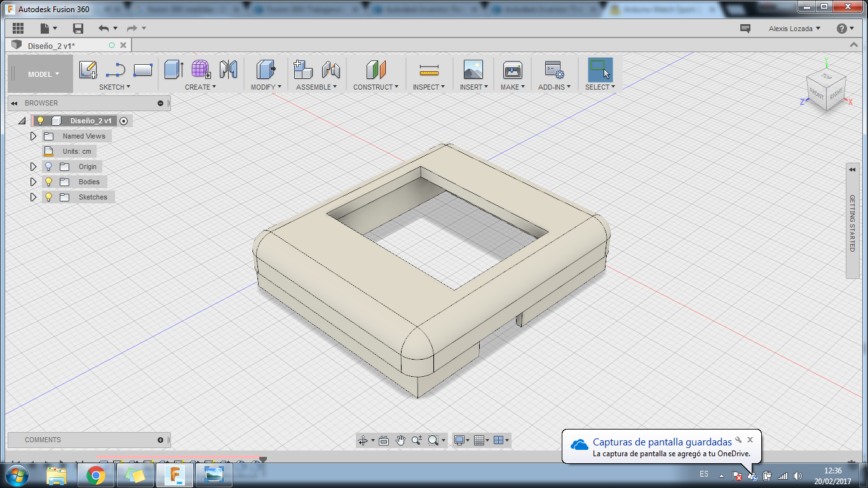Image resolution: width=868 pixels, height=488 pixels.
Task: Open the notifications speech bubble icon
Action: [745, 29]
